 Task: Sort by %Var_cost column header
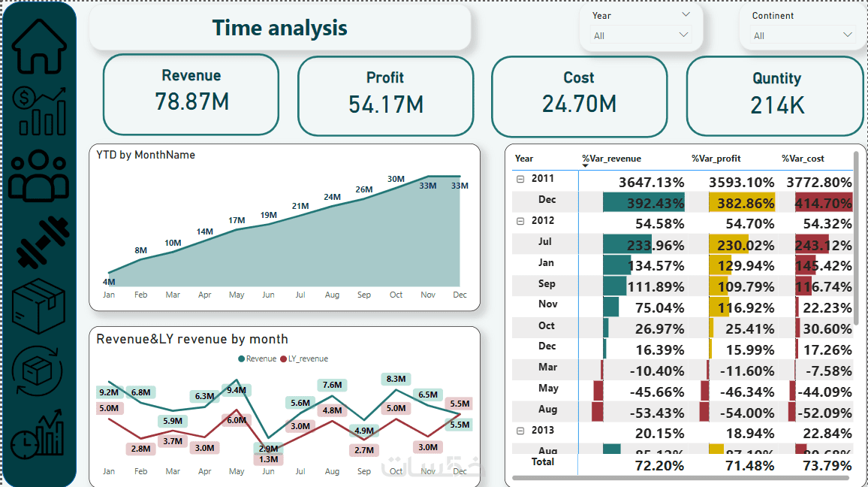click(803, 159)
